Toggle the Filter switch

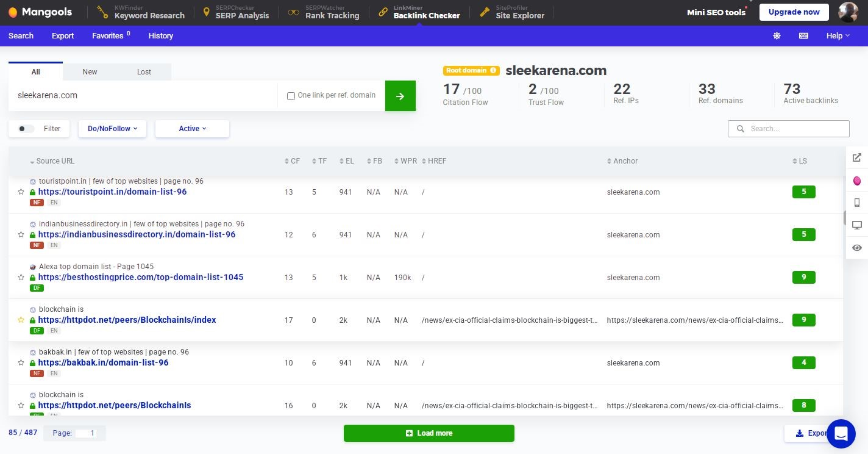(x=26, y=129)
